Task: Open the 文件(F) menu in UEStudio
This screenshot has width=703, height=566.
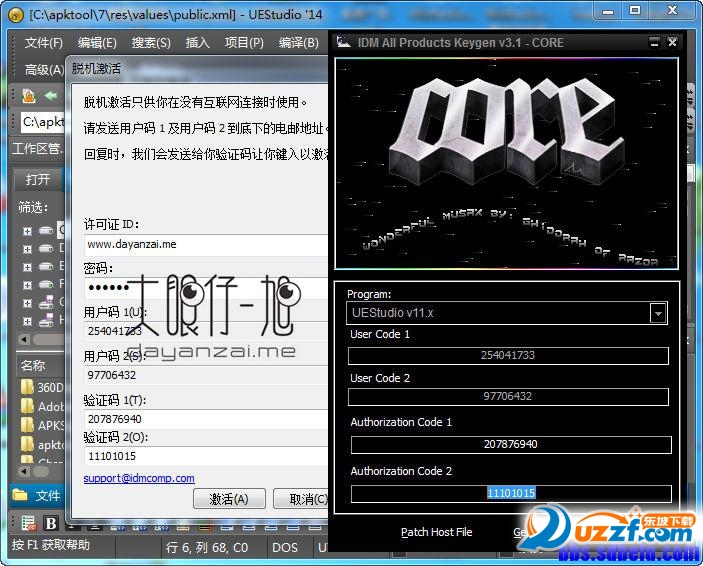Action: (43, 43)
